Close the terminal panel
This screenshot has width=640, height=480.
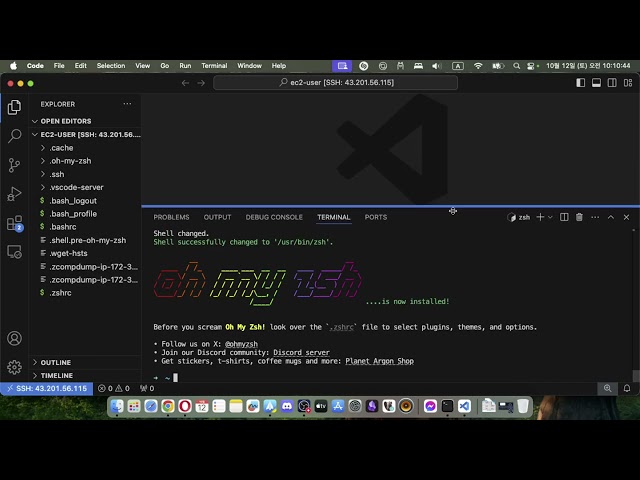[x=626, y=217]
